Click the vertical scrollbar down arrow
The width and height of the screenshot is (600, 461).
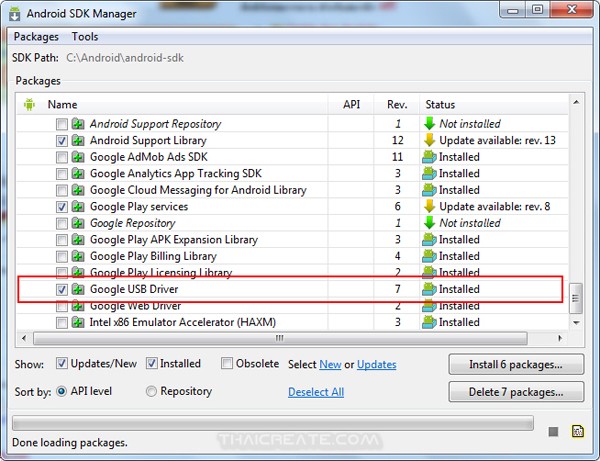[x=576, y=323]
